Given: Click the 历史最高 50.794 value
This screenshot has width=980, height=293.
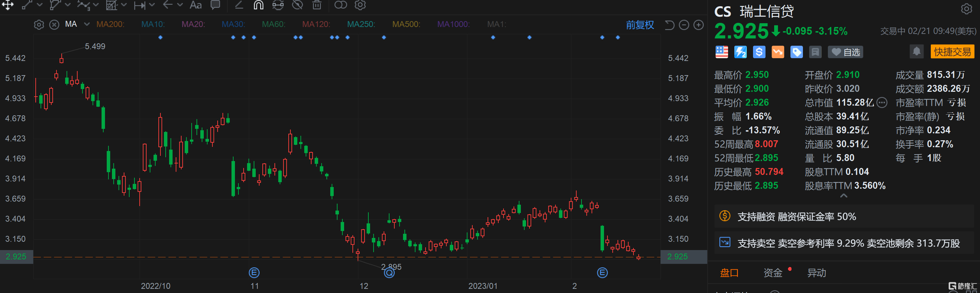Looking at the screenshot, I should (769, 172).
